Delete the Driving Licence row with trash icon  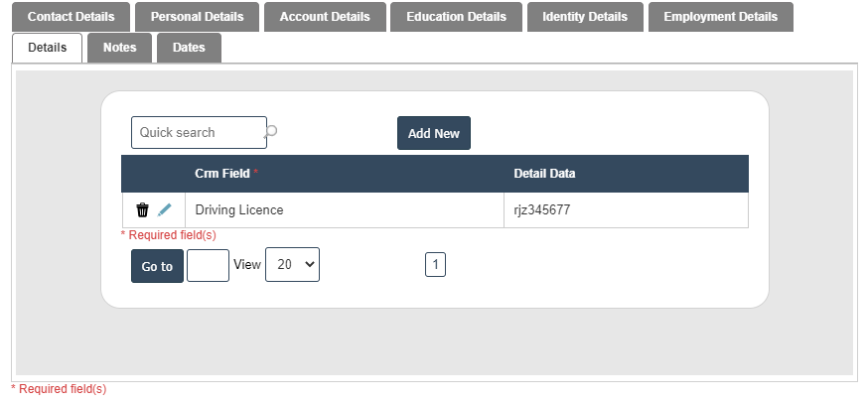point(142,210)
